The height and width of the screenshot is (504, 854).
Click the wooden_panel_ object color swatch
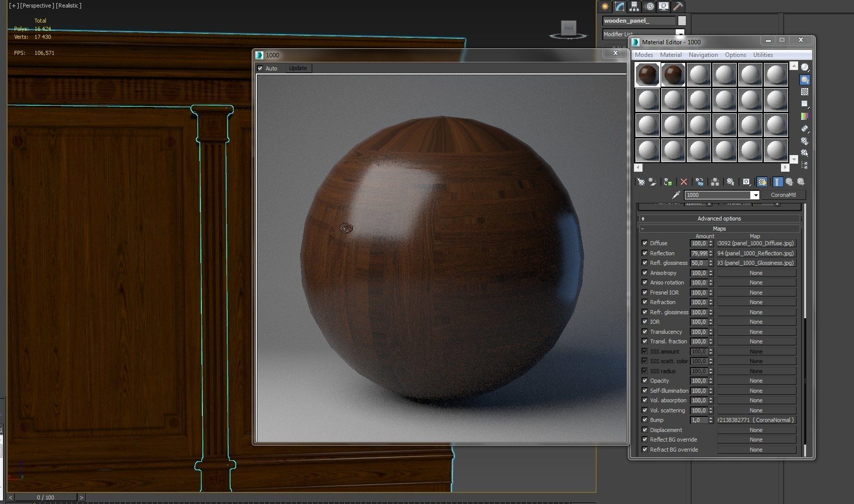click(x=682, y=21)
